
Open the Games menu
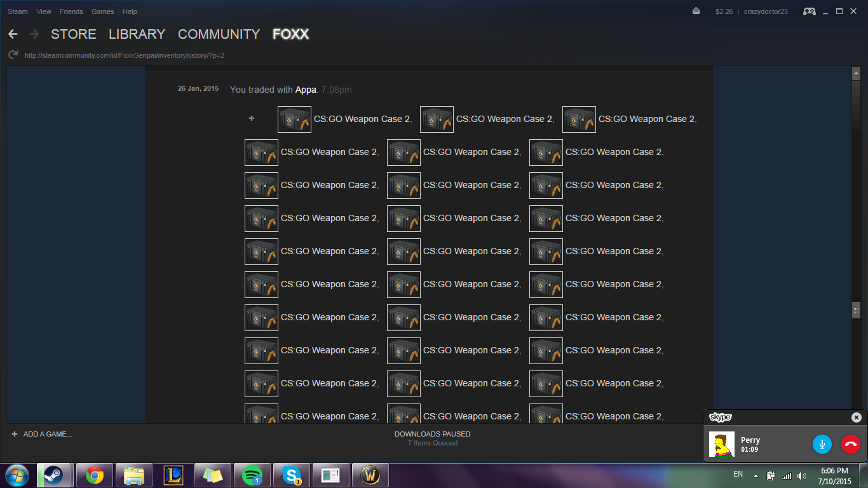click(x=102, y=11)
